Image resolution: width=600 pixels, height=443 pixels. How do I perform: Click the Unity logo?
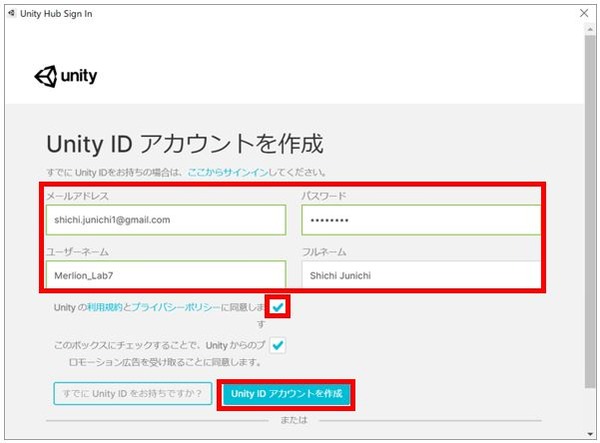pyautogui.click(x=65, y=77)
